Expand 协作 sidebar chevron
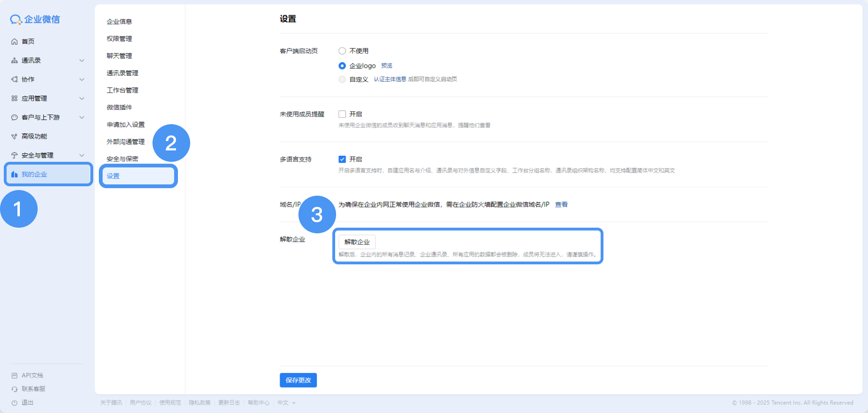The height and width of the screenshot is (413, 868). click(82, 79)
